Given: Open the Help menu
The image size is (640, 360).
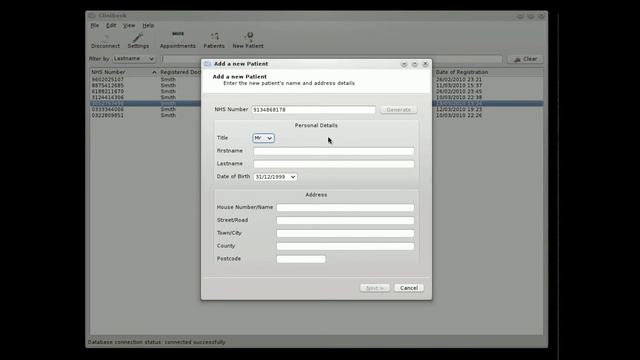Looking at the screenshot, I should click(x=148, y=25).
